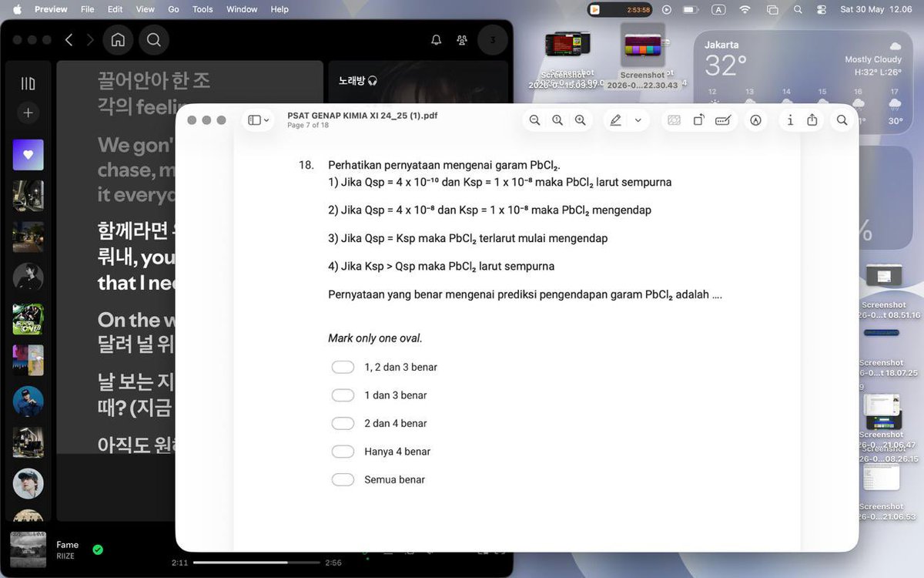Image resolution: width=924 pixels, height=578 pixels.
Task: Open the sidebar view options dropdown in Preview
Action: [x=258, y=120]
